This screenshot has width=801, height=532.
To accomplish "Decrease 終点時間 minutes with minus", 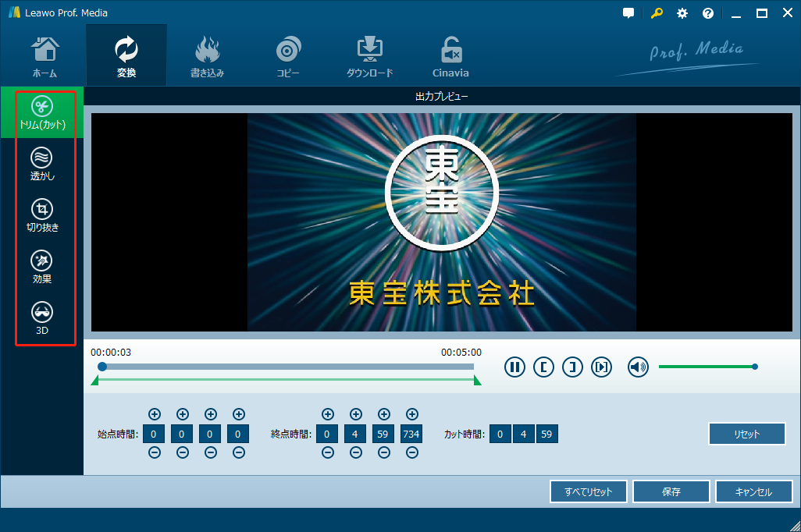I will (x=356, y=452).
